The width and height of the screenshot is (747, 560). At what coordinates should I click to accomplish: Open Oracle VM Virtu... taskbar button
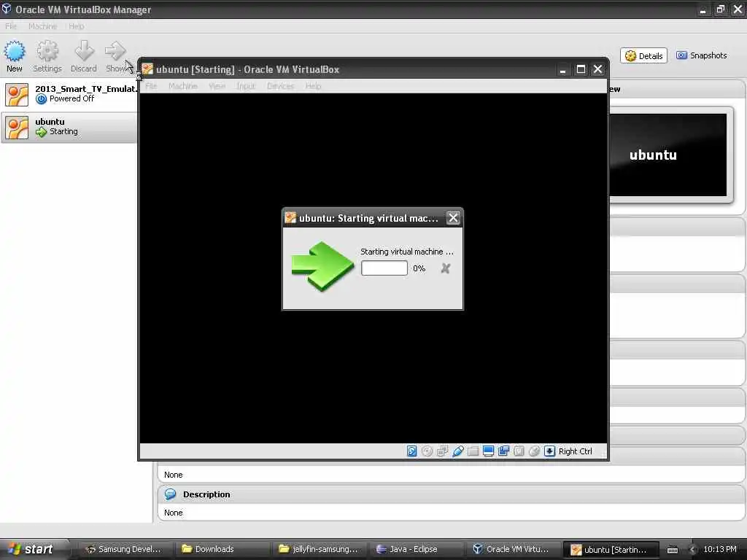[x=513, y=549]
